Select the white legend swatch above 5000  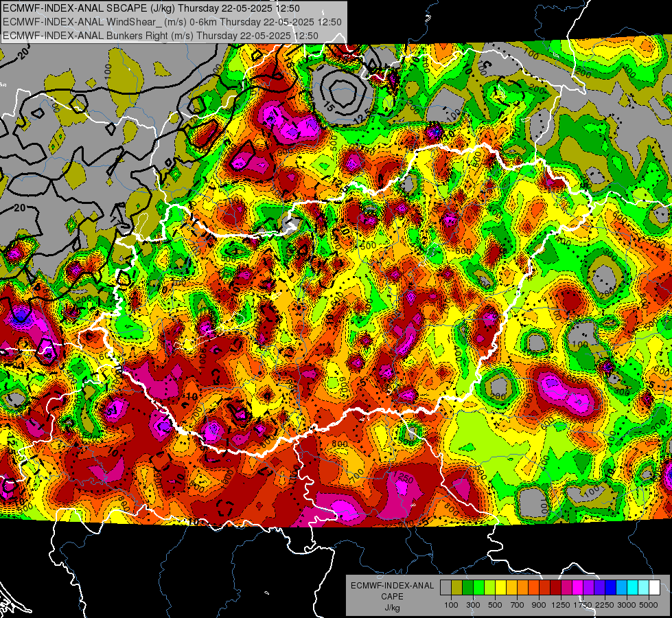[x=654, y=588]
